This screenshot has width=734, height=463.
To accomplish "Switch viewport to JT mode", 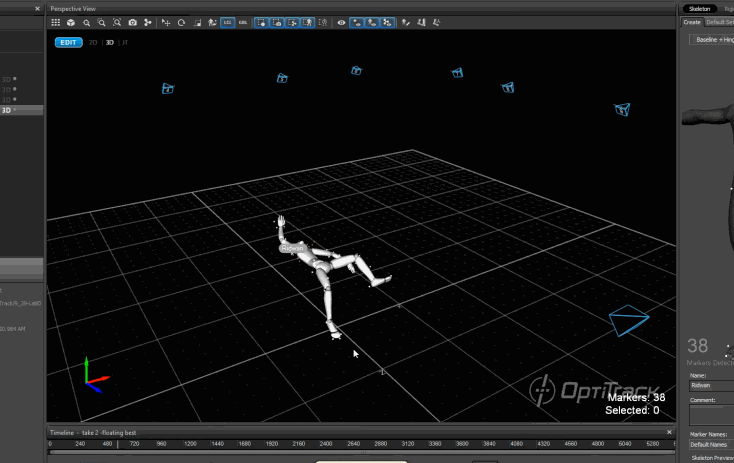I will pos(125,43).
